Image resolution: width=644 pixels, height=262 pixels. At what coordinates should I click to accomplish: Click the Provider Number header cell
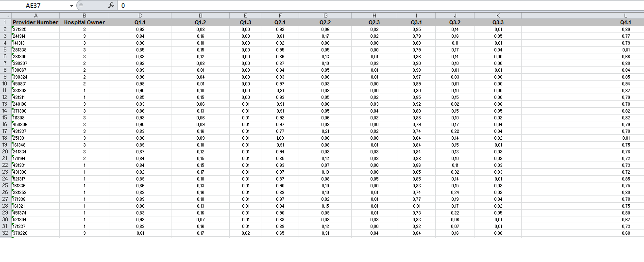[x=35, y=22]
